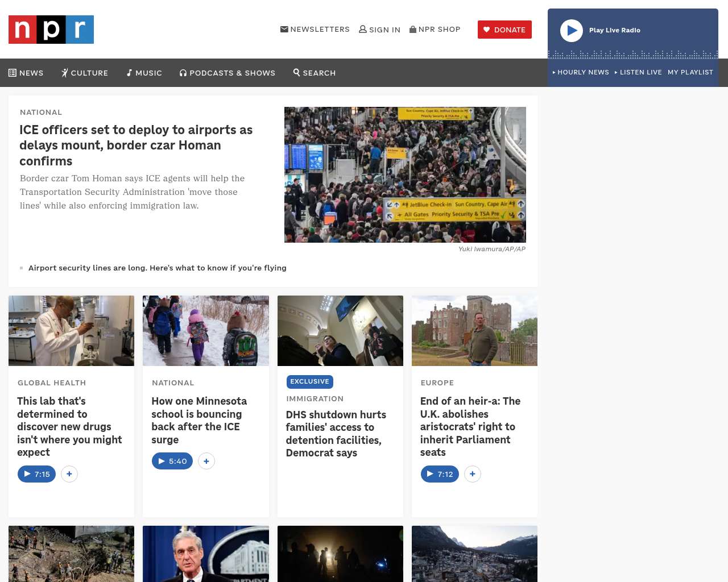
Task: Play the 5:40 Minnesota school audio
Action: [172, 461]
